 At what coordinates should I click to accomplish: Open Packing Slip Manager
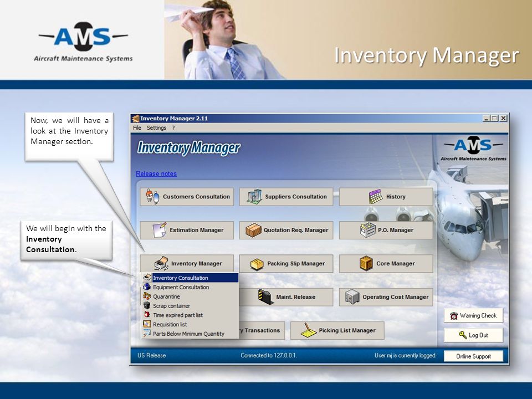(286, 264)
